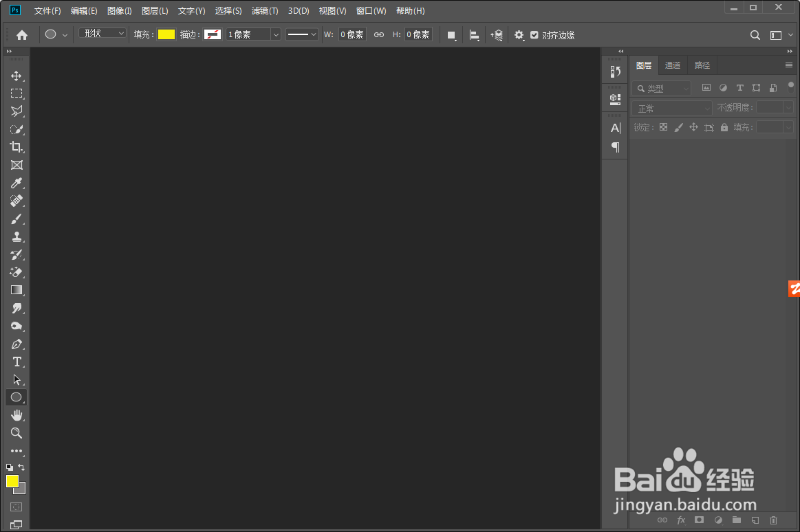Switch to the 路径 tab
The image size is (800, 532).
[702, 65]
